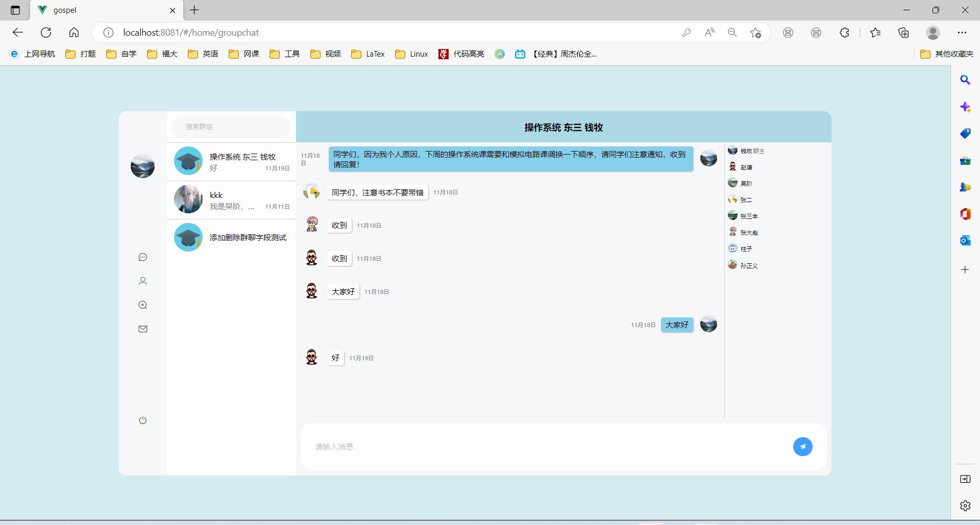Open the 打题 bookmarks folder
The width and height of the screenshot is (980, 525).
(81, 54)
